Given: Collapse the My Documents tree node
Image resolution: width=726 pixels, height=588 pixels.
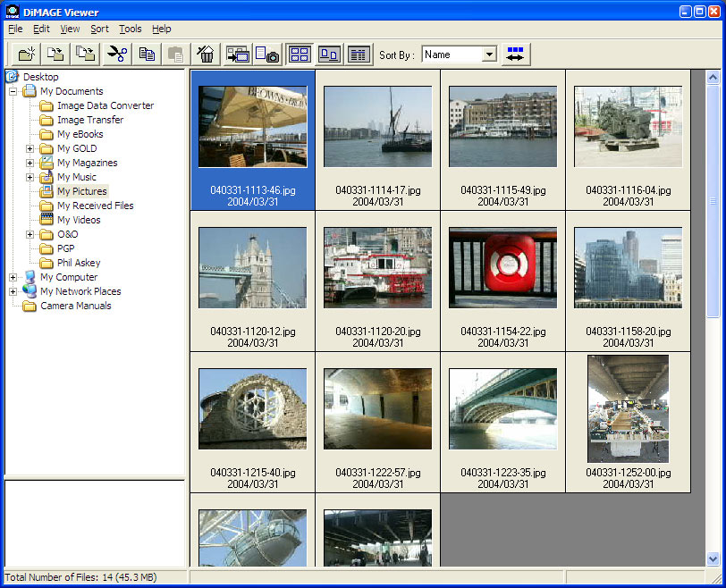Looking at the screenshot, I should [x=13, y=91].
